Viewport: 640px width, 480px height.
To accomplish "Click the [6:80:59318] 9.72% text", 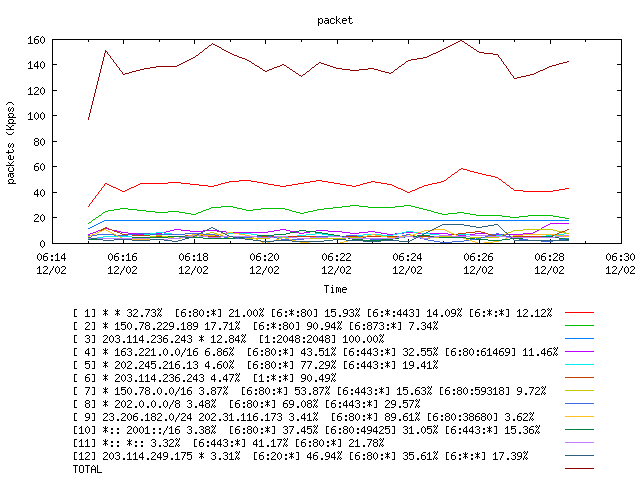I will click(x=492, y=391).
